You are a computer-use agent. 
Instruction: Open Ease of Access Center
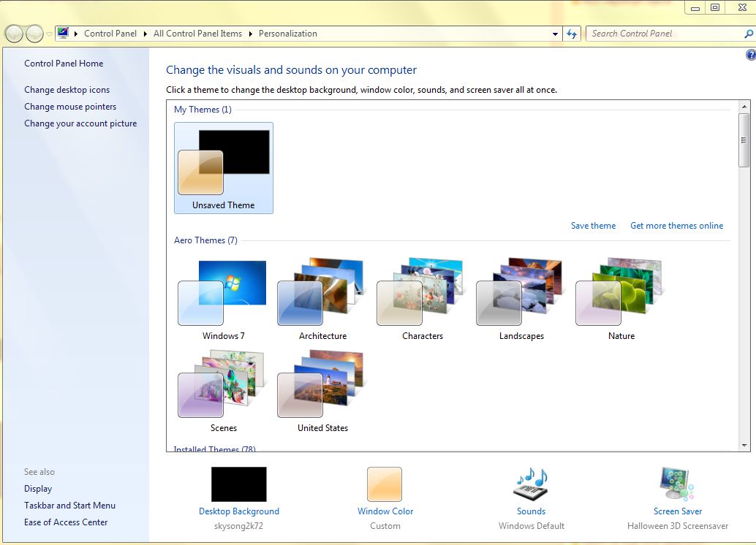pyautogui.click(x=66, y=522)
